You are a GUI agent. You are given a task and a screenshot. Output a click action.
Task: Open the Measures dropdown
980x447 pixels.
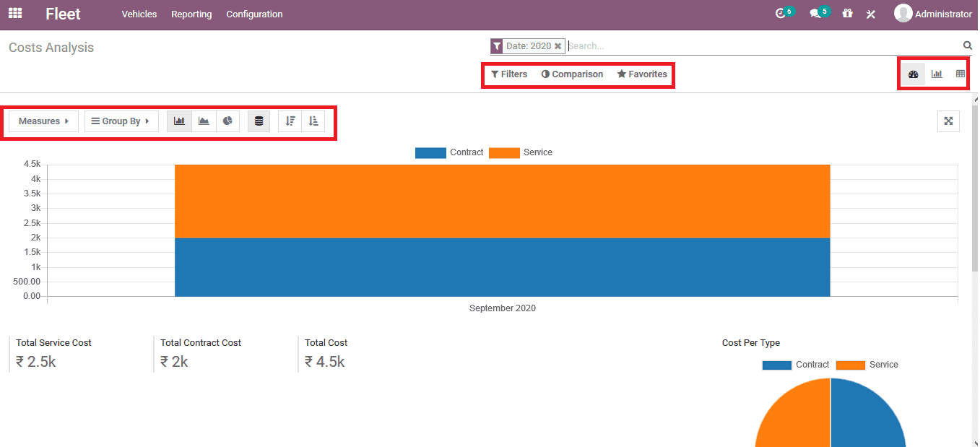point(43,121)
